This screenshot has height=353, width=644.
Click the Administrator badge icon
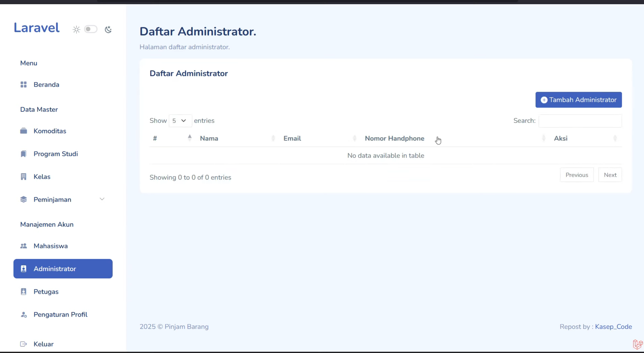tap(23, 269)
